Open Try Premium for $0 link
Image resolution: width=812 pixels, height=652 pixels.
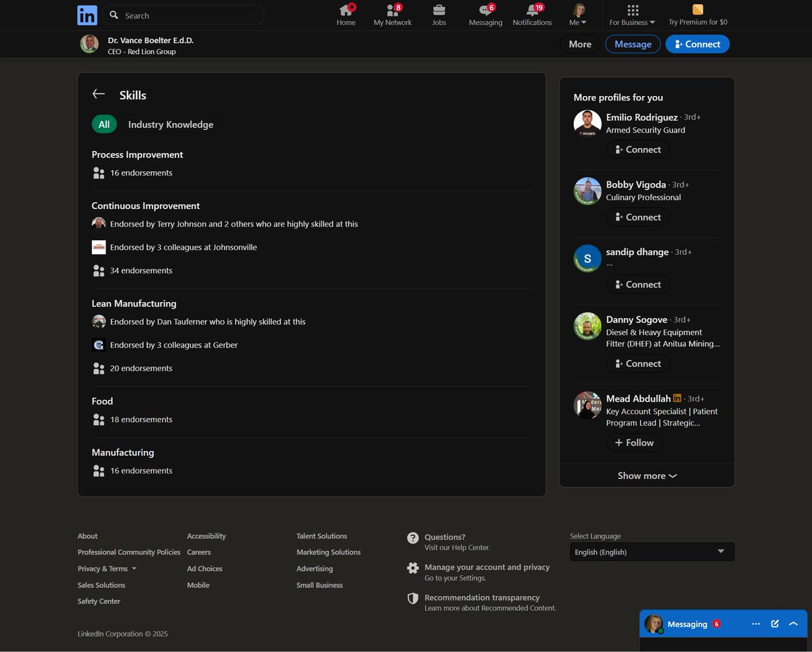click(698, 15)
